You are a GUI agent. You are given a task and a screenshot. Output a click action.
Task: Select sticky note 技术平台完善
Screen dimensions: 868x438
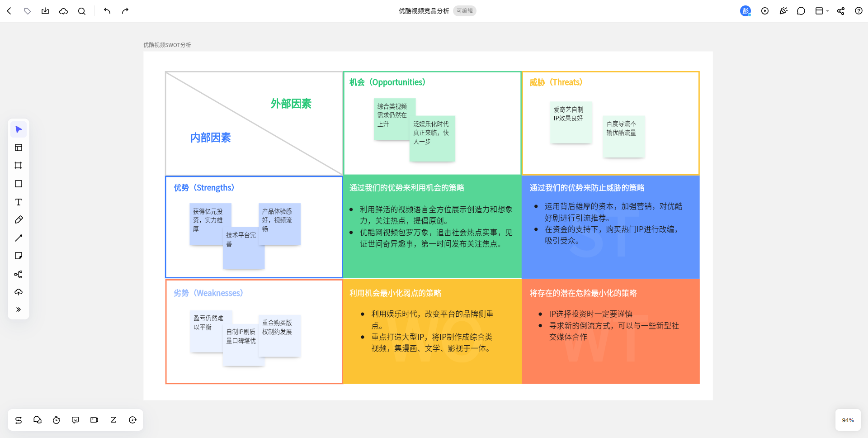pos(243,248)
